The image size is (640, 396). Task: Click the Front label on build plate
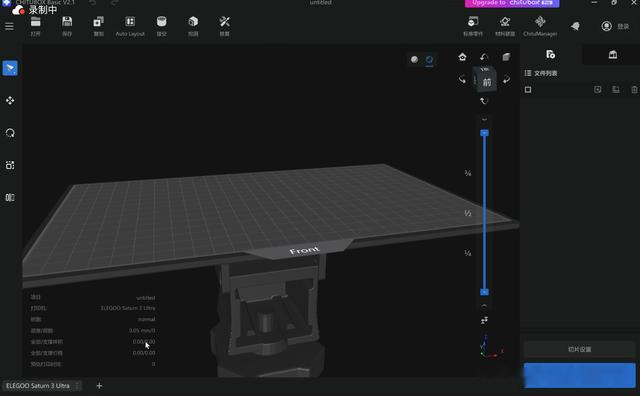304,250
